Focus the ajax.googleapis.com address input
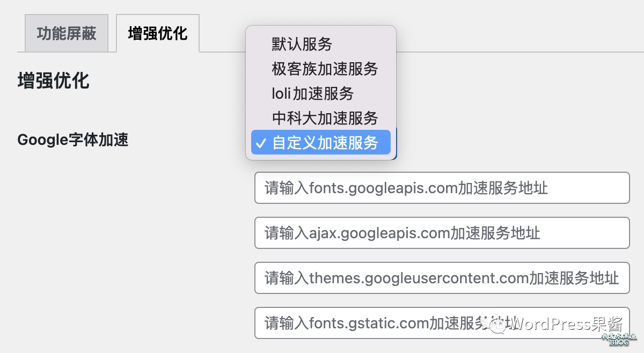This screenshot has width=644, height=353. click(441, 233)
